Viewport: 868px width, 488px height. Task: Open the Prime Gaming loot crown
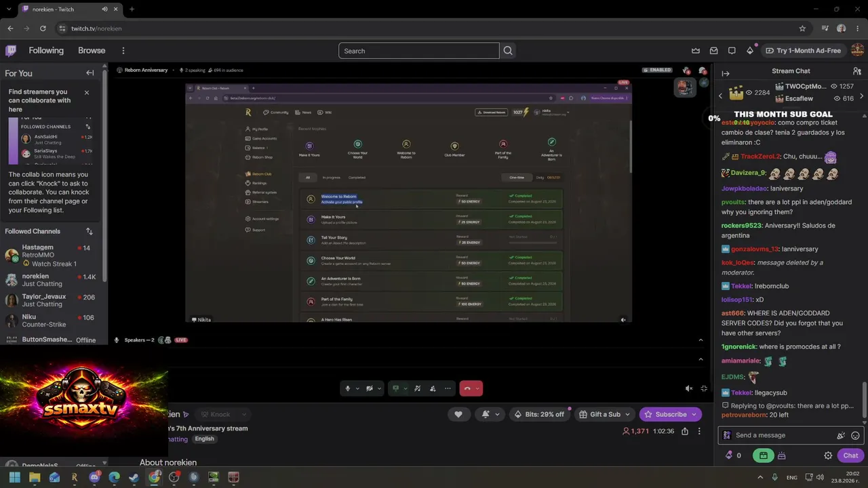point(696,51)
